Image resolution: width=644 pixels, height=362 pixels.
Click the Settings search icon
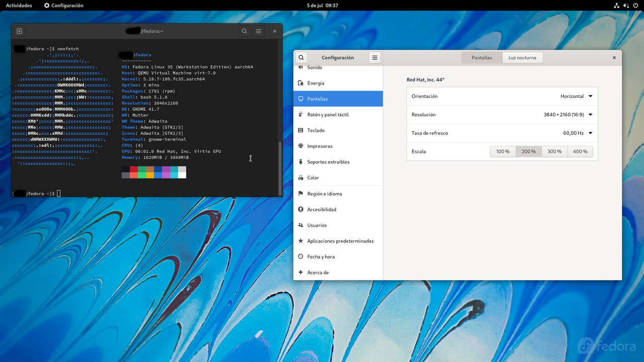coord(301,58)
